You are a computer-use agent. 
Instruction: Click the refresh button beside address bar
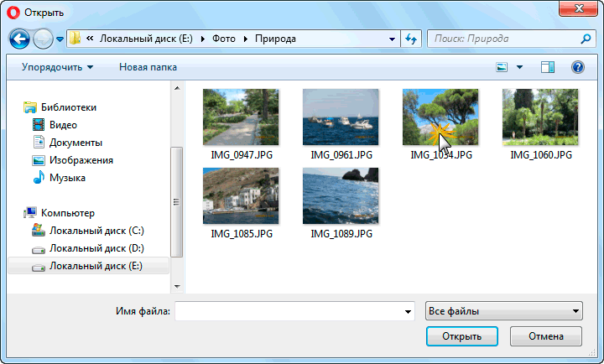[411, 39]
